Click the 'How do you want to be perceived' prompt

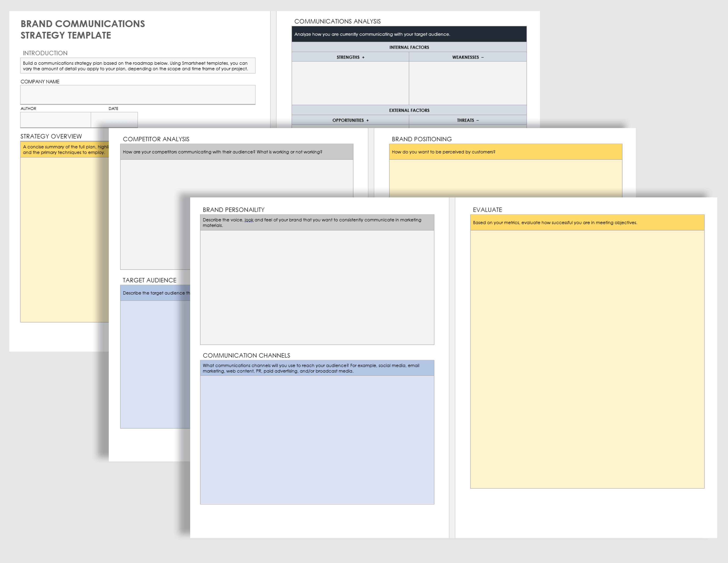pyautogui.click(x=506, y=152)
